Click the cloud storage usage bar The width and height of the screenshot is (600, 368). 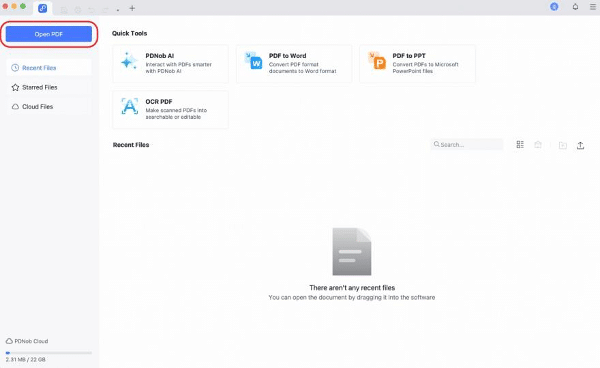[49, 353]
